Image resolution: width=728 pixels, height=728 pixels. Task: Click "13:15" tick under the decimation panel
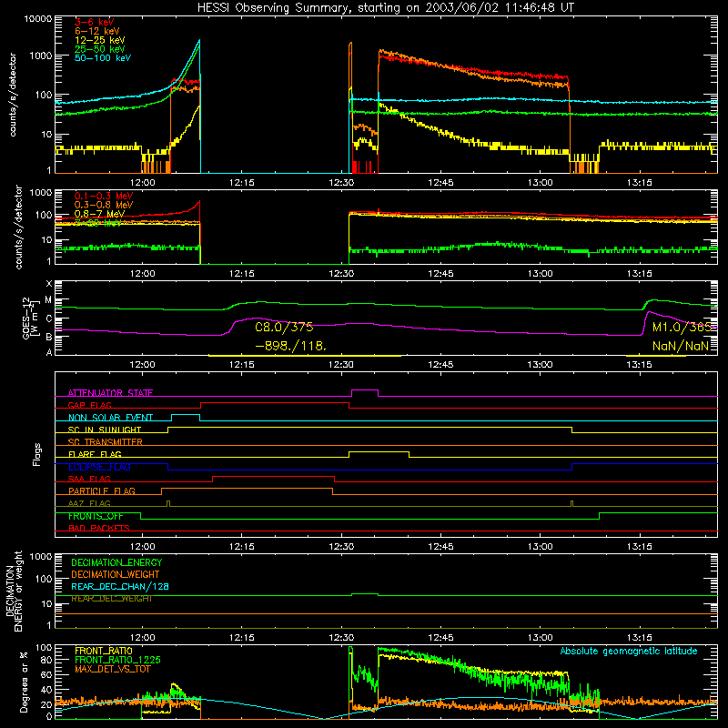click(x=640, y=638)
